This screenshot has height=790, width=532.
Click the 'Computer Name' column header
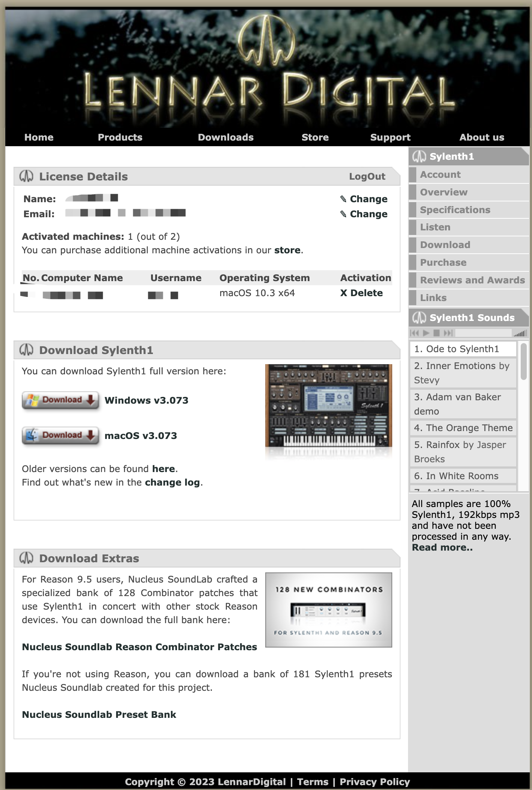[x=82, y=278]
